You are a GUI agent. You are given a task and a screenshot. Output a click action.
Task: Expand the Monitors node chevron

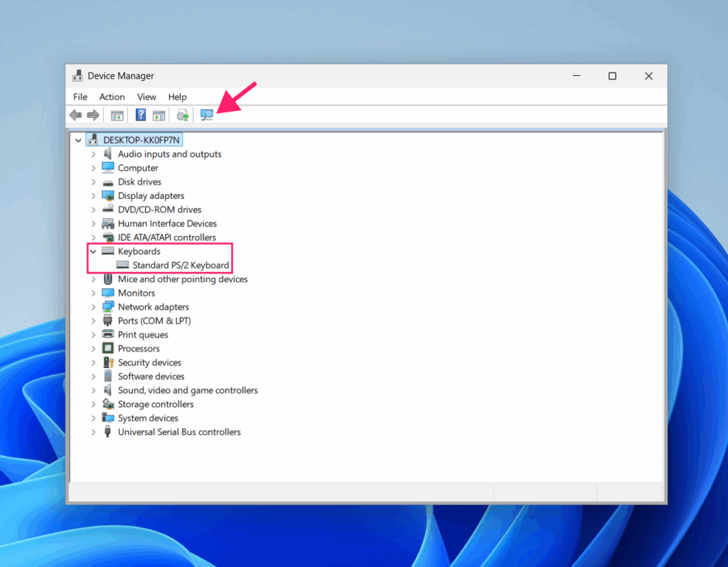[93, 293]
